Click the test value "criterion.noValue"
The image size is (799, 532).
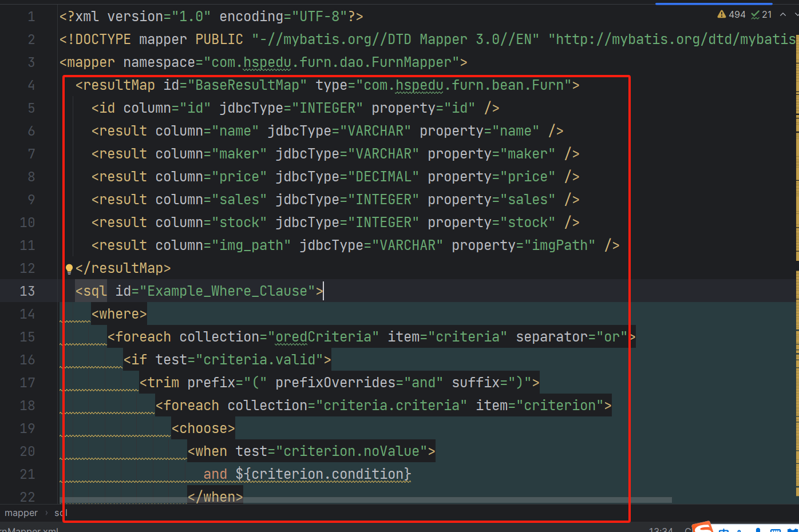pos(351,451)
